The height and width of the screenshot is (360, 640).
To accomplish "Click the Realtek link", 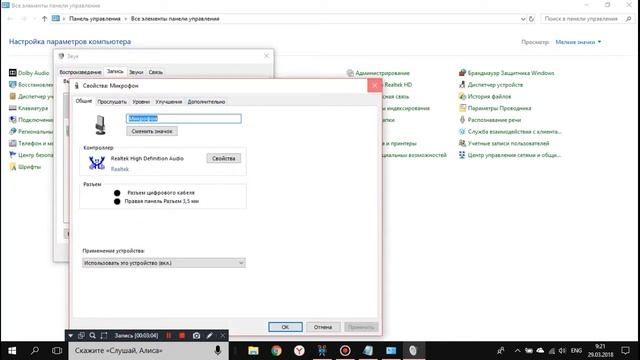I will pos(120,169).
